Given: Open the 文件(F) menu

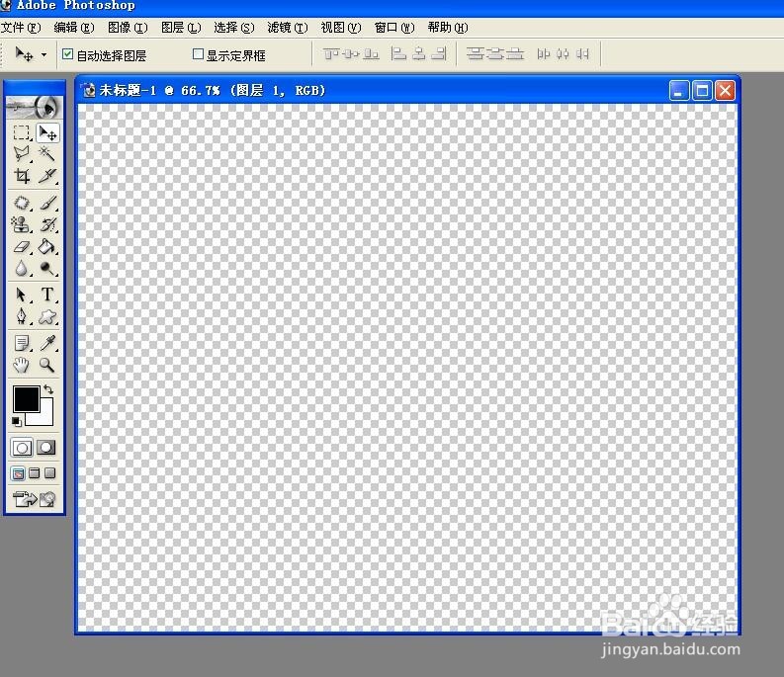Looking at the screenshot, I should click(21, 28).
